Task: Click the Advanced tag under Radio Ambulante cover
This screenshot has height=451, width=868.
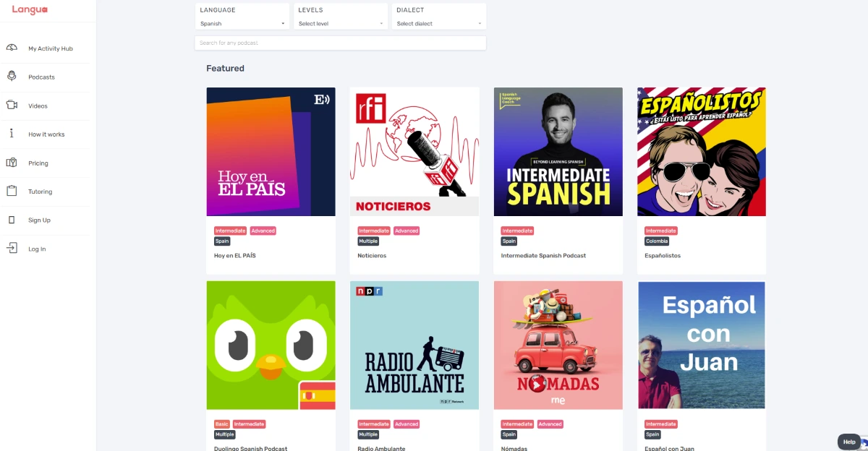Action: pos(407,424)
